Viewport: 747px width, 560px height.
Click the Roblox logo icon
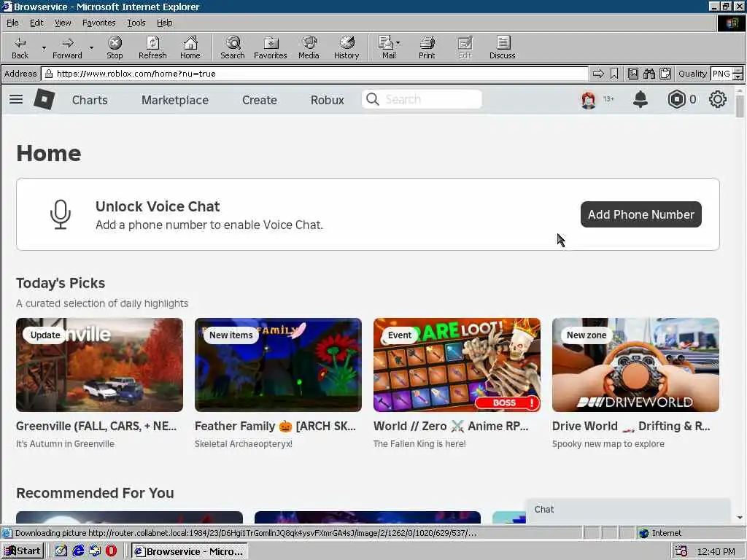pyautogui.click(x=44, y=99)
